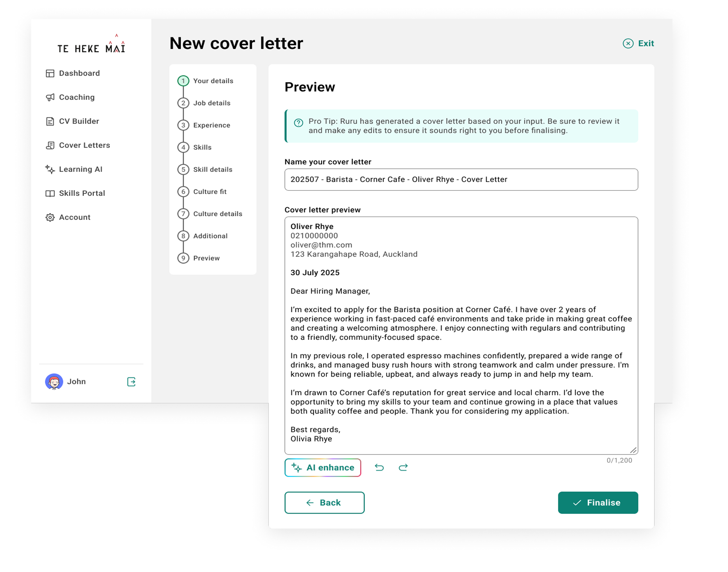Redo the cover letter edit
The height and width of the screenshot is (572, 728).
[403, 468]
